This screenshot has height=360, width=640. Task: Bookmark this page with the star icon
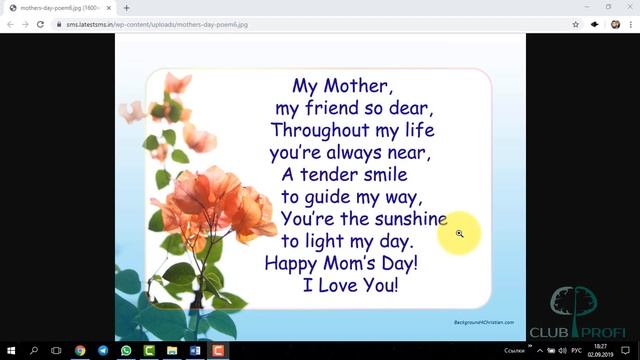576,24
